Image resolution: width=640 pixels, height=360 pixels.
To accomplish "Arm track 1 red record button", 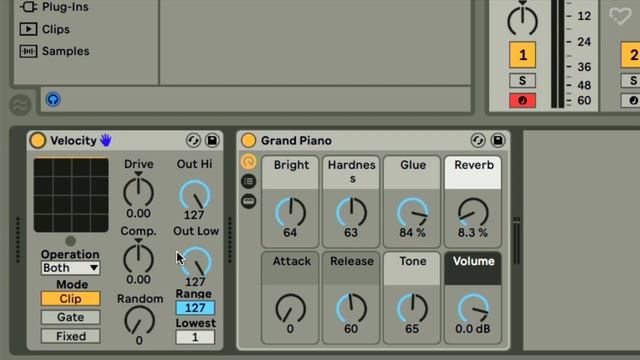I will click(522, 100).
